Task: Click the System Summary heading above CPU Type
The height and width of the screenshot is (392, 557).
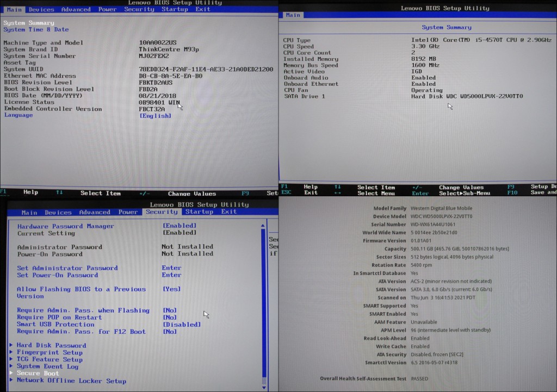Action: 447,27
